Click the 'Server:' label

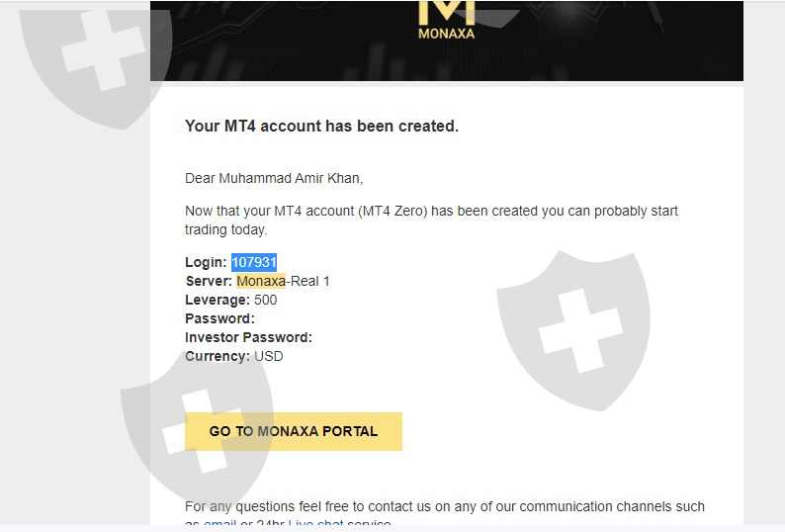pyautogui.click(x=209, y=281)
